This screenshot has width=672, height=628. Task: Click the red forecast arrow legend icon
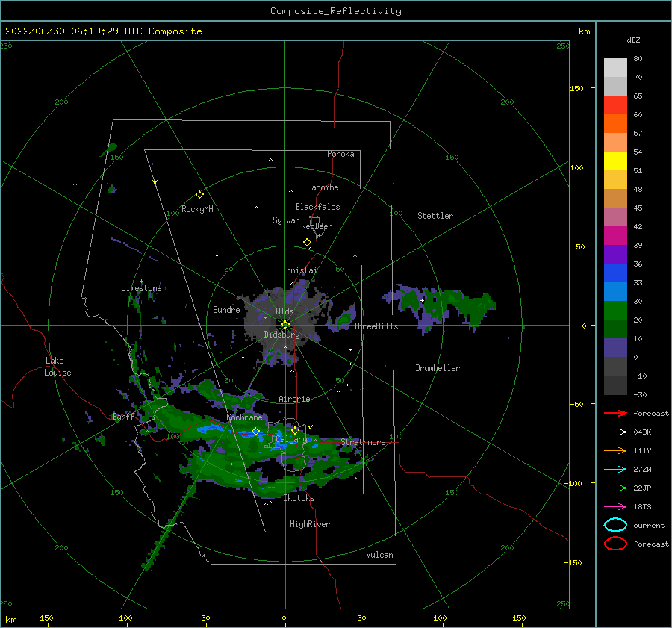[615, 413]
